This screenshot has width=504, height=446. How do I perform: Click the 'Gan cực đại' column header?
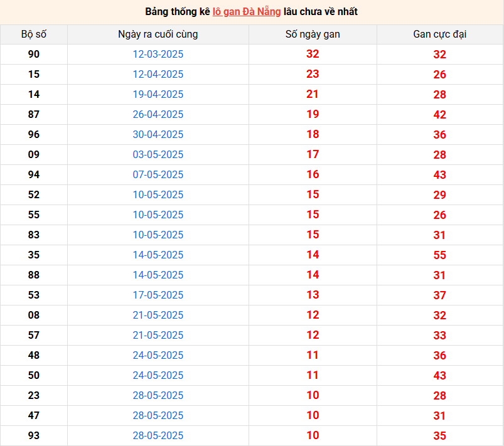click(x=439, y=35)
